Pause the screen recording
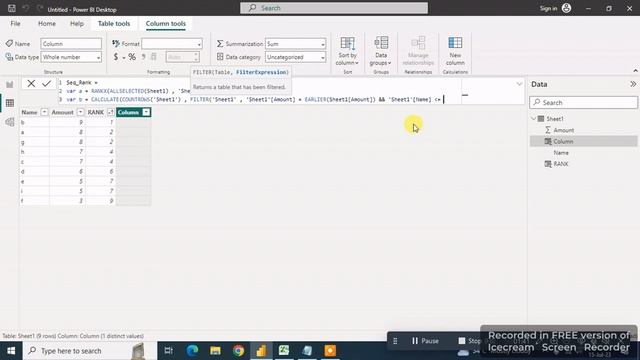 click(425, 341)
